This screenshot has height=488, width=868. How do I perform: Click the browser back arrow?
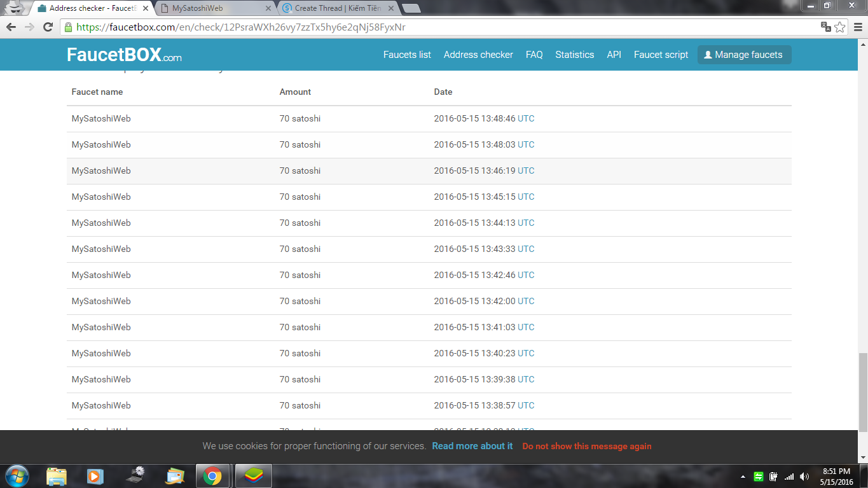coord(11,27)
